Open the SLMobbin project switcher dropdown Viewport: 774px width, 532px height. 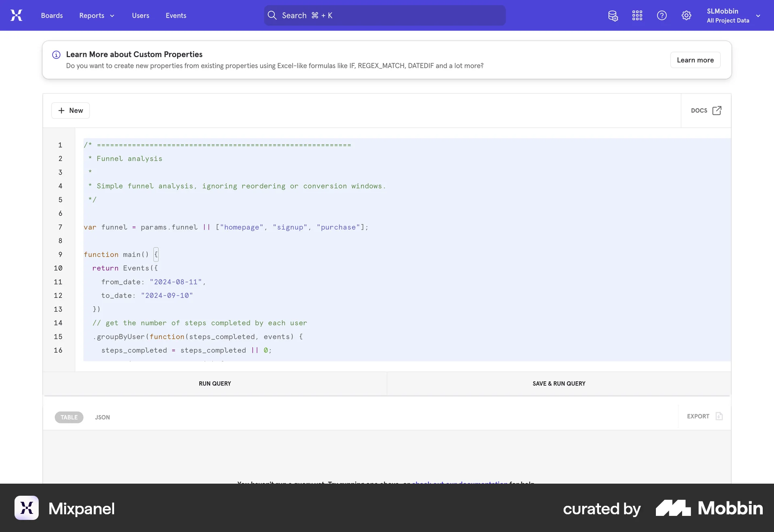[x=733, y=15]
